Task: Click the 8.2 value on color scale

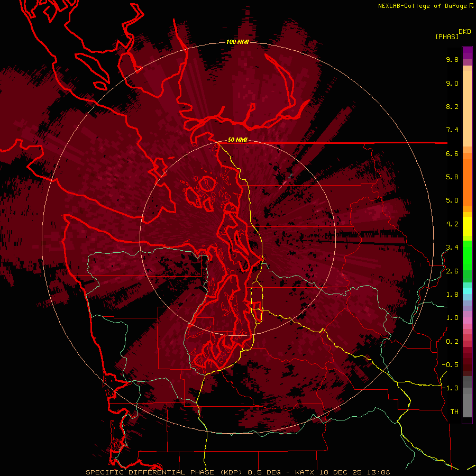Action: (452, 107)
